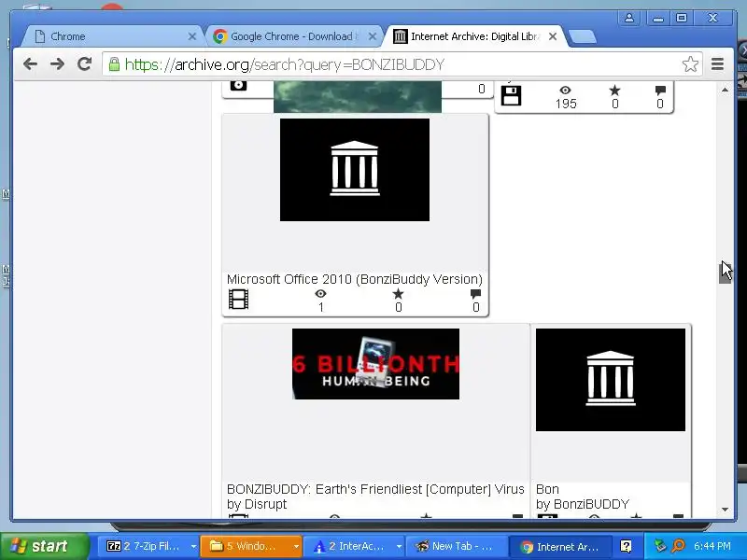Open the Bon item title

coord(547,489)
